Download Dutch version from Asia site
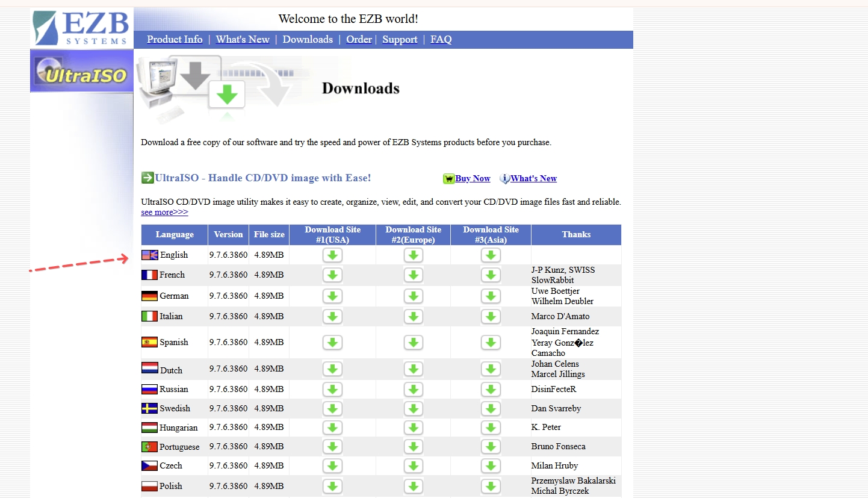The image size is (868, 498). click(x=491, y=369)
